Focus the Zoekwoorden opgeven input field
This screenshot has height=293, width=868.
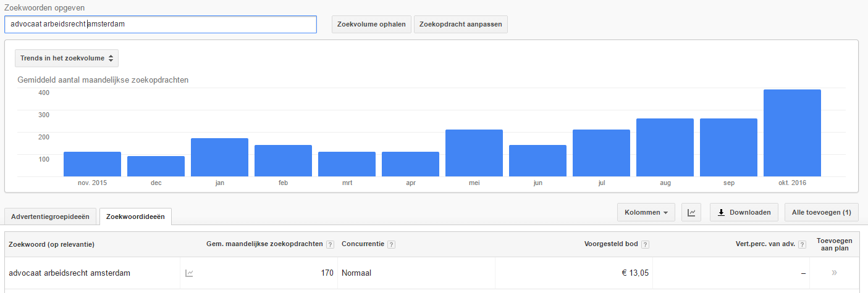pos(160,25)
